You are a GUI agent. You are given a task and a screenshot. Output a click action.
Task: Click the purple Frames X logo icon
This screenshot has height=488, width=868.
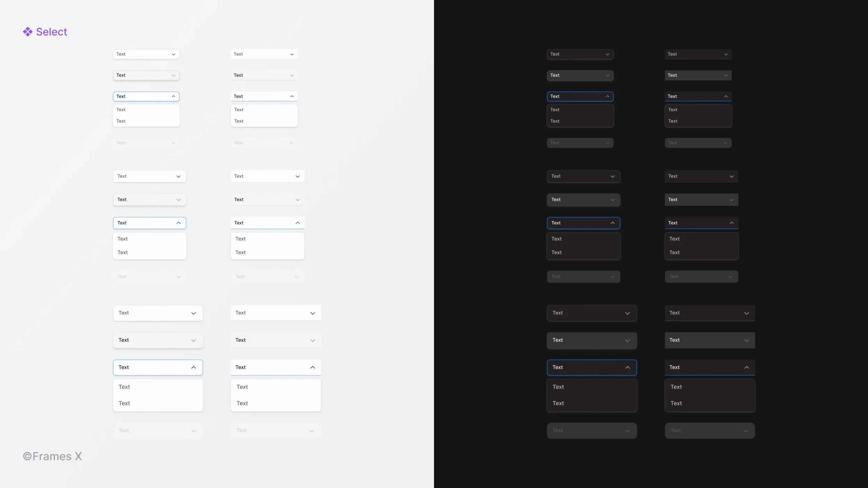27,32
